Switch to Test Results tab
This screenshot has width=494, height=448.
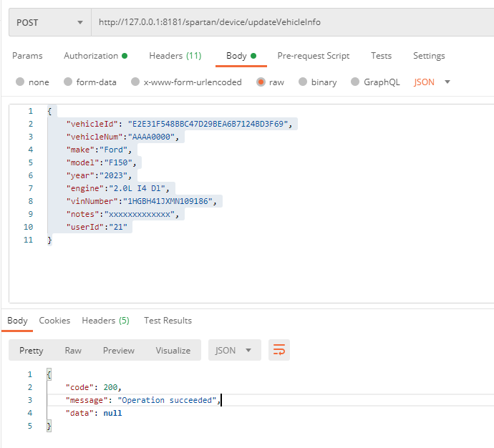tap(168, 321)
